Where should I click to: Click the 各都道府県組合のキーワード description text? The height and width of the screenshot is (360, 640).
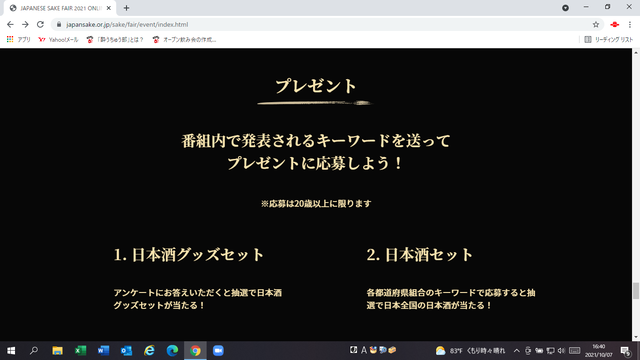pyautogui.click(x=451, y=299)
